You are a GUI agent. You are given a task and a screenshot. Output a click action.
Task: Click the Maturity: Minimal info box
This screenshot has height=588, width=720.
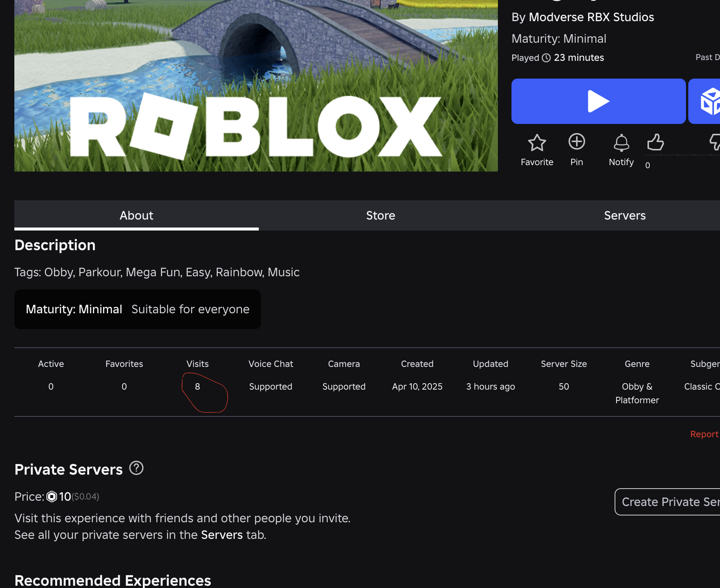[x=138, y=309]
